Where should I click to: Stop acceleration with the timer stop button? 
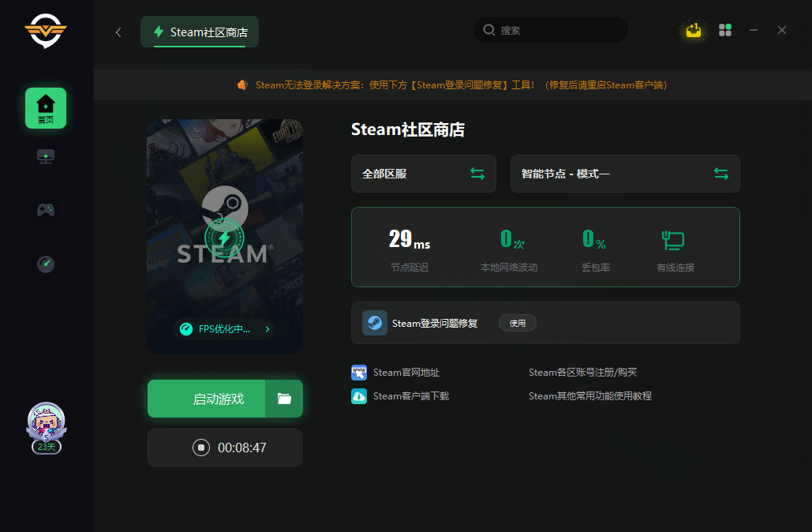click(201, 448)
